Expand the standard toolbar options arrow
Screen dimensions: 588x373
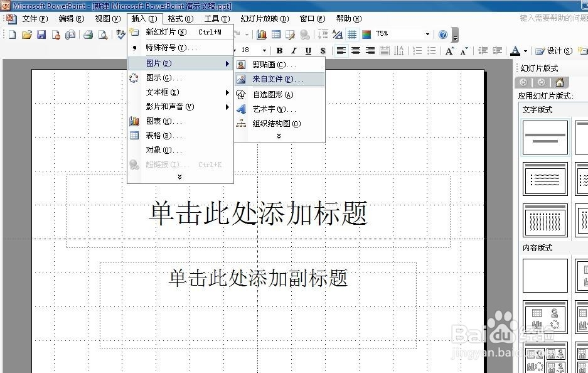pos(455,35)
